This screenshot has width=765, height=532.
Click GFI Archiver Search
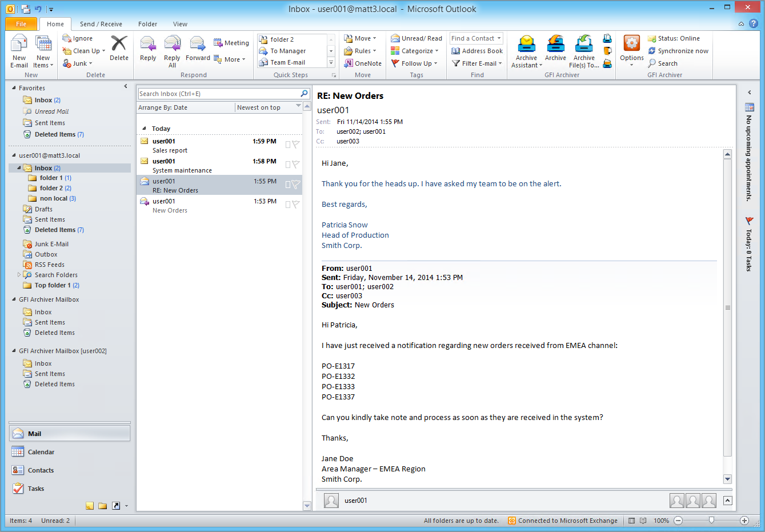663,63
